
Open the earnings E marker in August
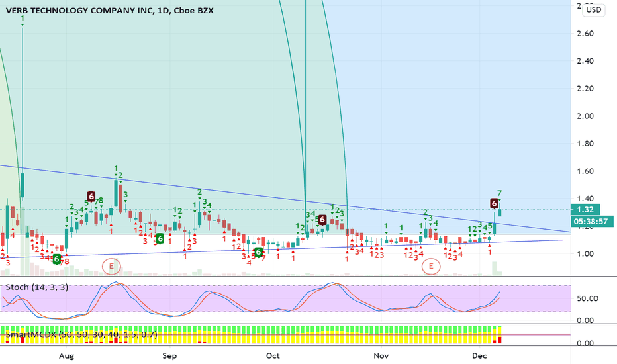click(111, 267)
